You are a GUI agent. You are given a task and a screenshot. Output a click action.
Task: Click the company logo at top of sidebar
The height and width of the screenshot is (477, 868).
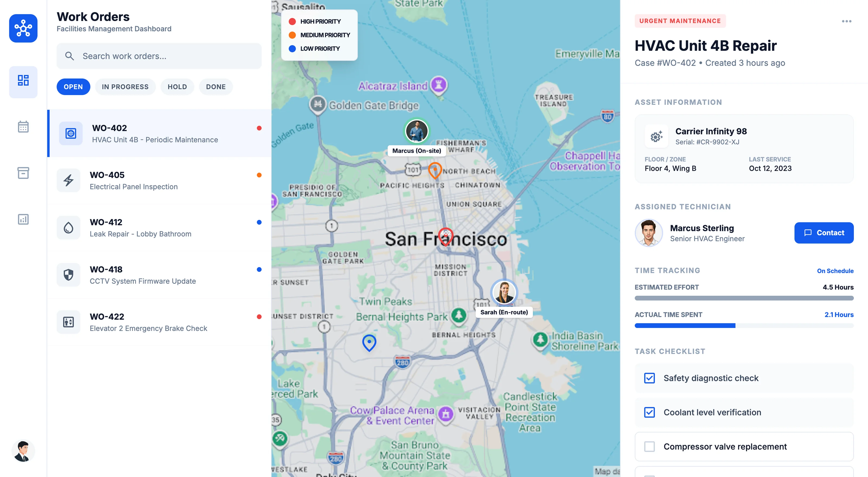(23, 28)
